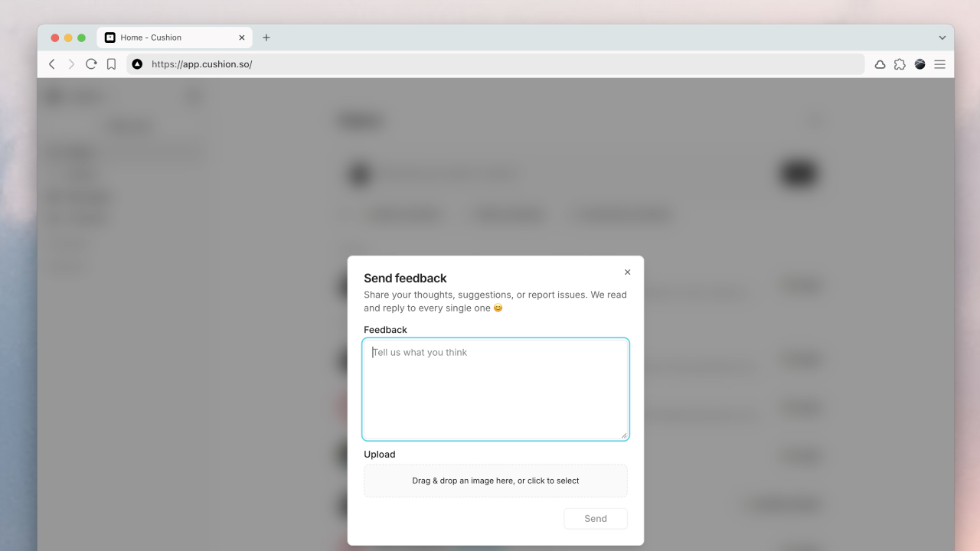The image size is (980, 551).
Task: Click the forward navigation arrow
Action: tap(71, 64)
